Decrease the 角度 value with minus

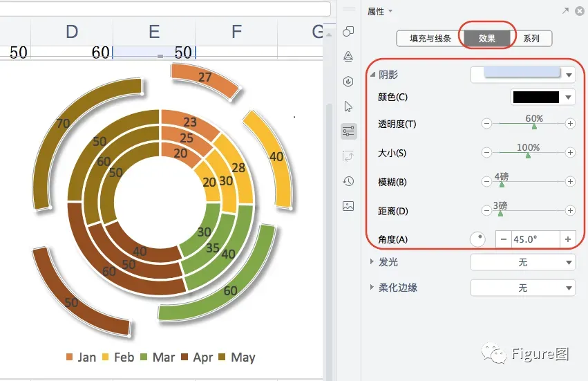click(x=504, y=239)
